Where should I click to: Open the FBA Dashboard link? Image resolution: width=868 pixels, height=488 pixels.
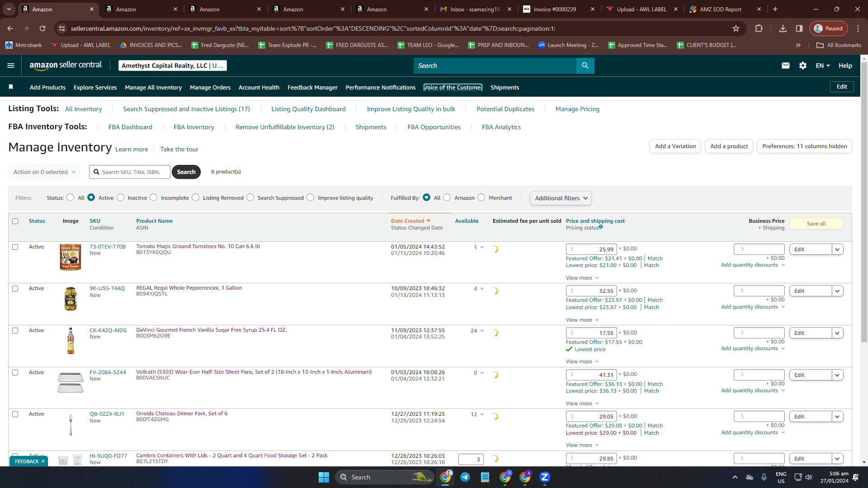tap(130, 127)
